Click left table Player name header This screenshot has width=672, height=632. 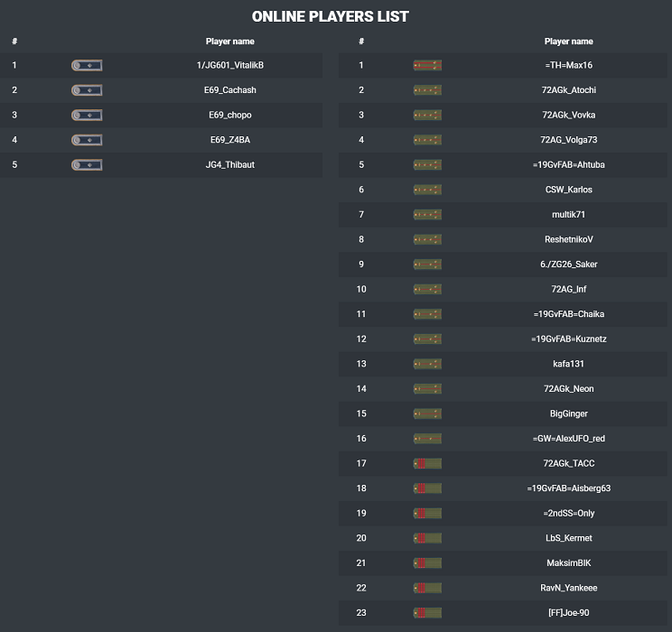(x=230, y=42)
